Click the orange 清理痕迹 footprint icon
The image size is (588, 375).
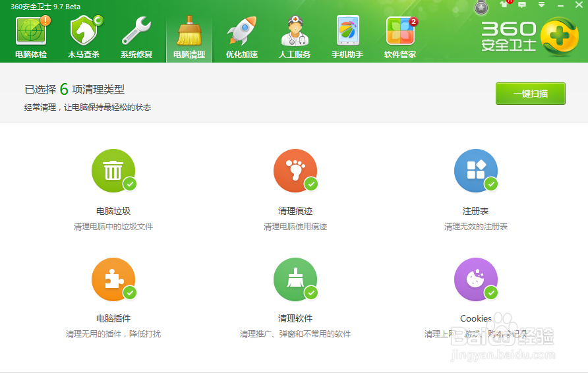pos(295,171)
